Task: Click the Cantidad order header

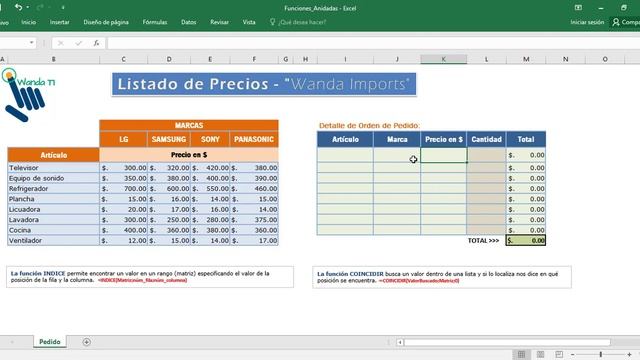Action: click(487, 139)
